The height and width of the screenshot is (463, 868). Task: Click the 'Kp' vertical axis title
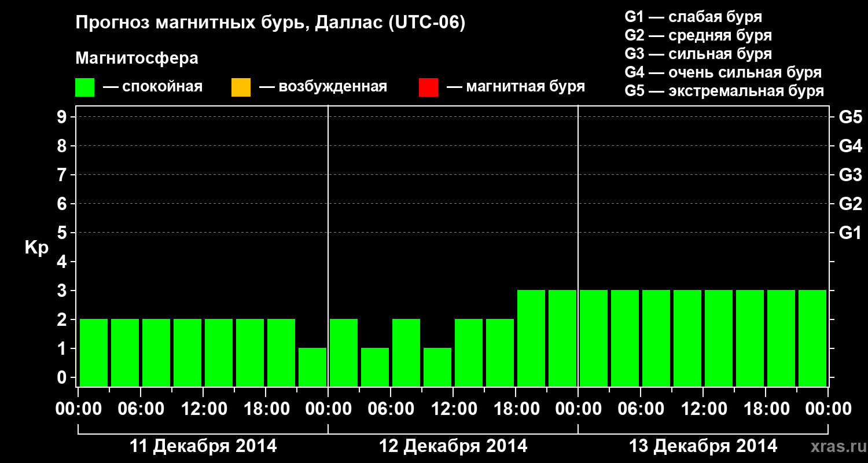(x=36, y=248)
